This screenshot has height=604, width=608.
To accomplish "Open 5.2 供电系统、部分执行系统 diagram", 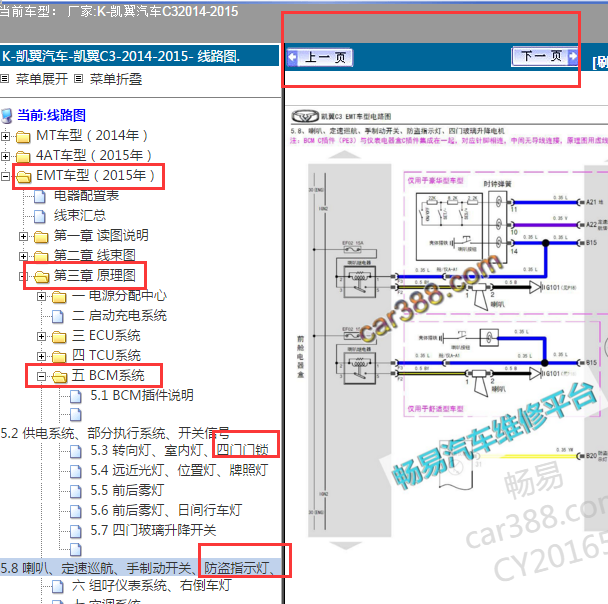I will point(115,433).
